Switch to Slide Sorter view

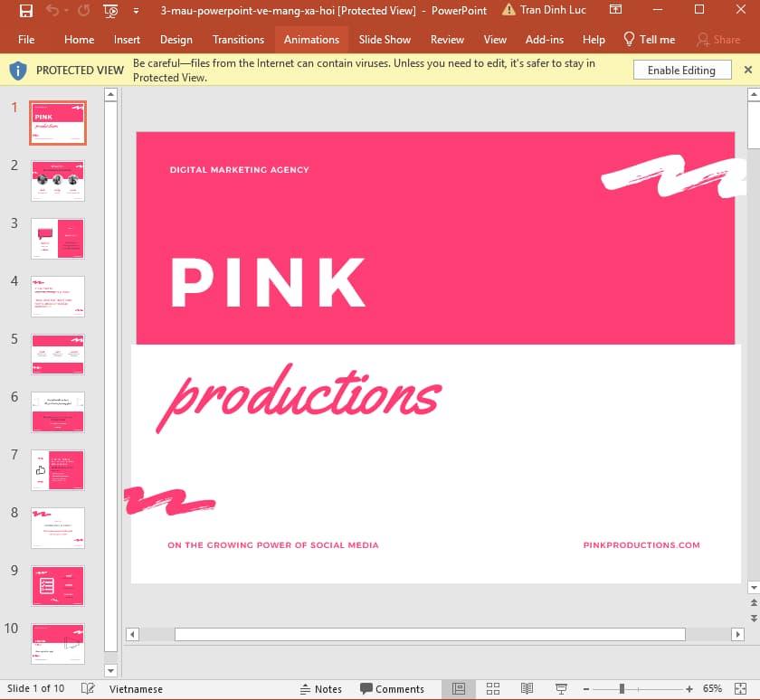click(x=492, y=688)
